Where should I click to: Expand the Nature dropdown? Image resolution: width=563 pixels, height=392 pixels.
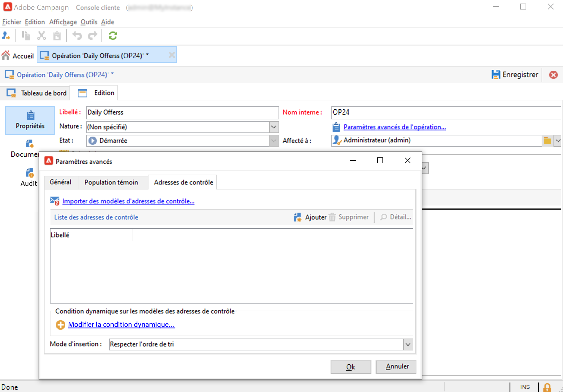(274, 127)
